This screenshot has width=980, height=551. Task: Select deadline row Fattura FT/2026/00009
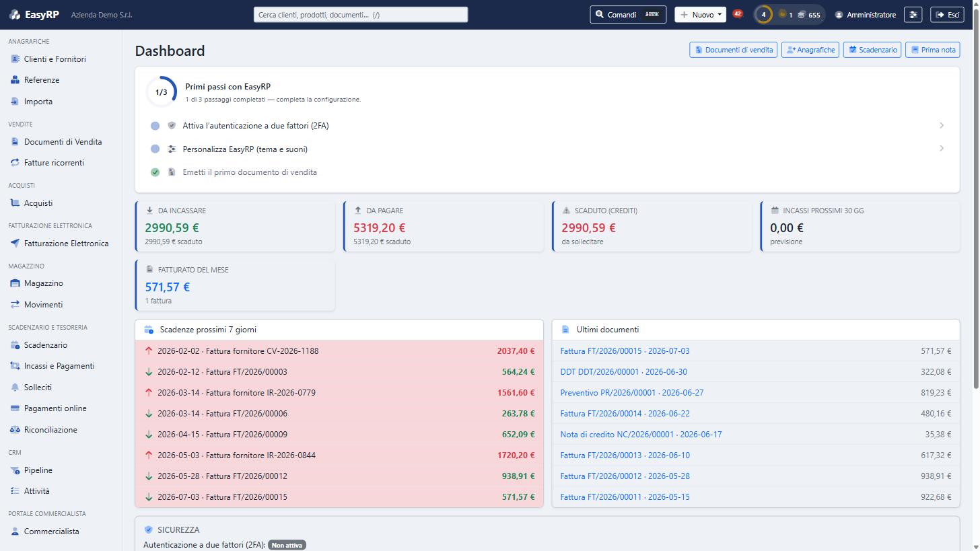tap(339, 435)
